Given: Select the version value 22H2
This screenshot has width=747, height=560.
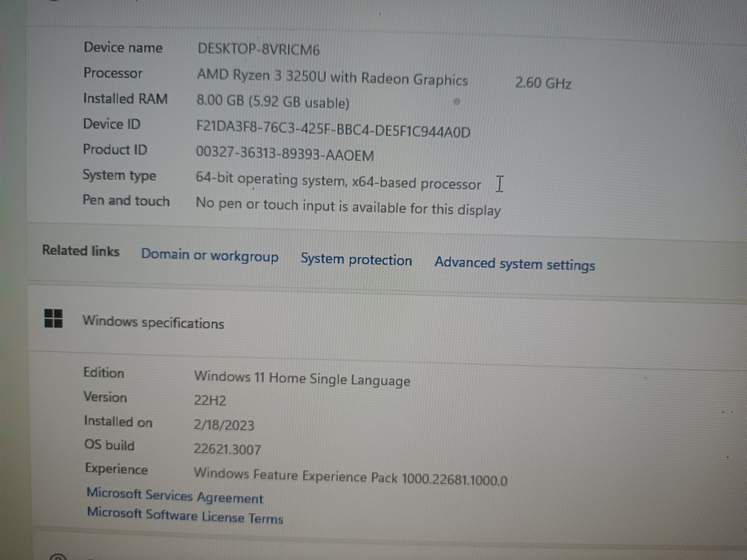Looking at the screenshot, I should [x=210, y=400].
